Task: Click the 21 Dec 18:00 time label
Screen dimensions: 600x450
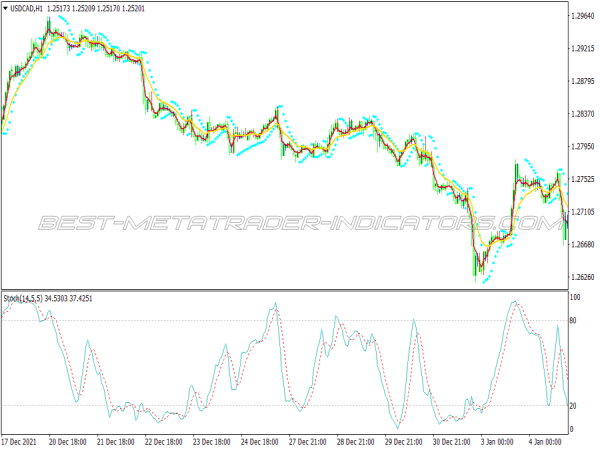Action: click(x=116, y=442)
